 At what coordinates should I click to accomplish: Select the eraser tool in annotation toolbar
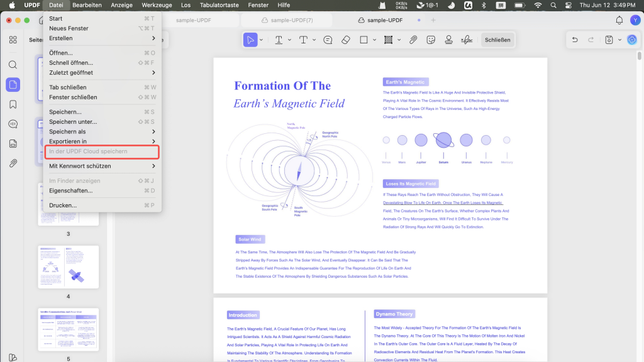(346, 40)
